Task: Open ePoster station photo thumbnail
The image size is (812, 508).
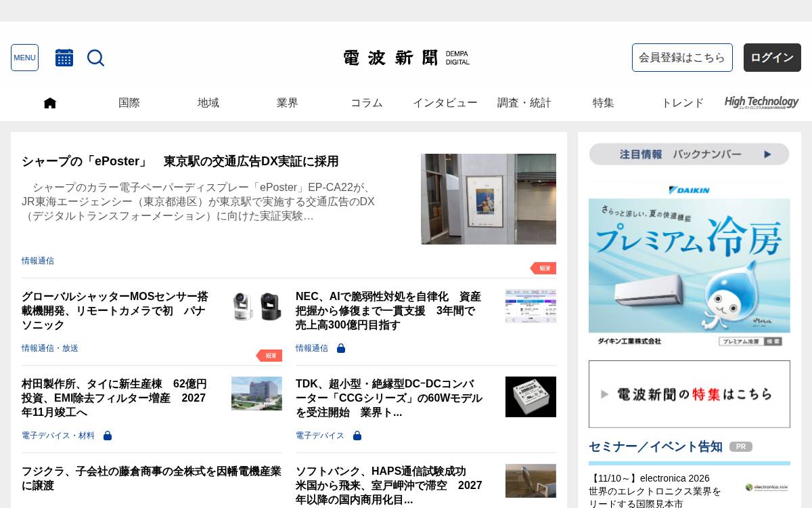Action: click(x=489, y=199)
